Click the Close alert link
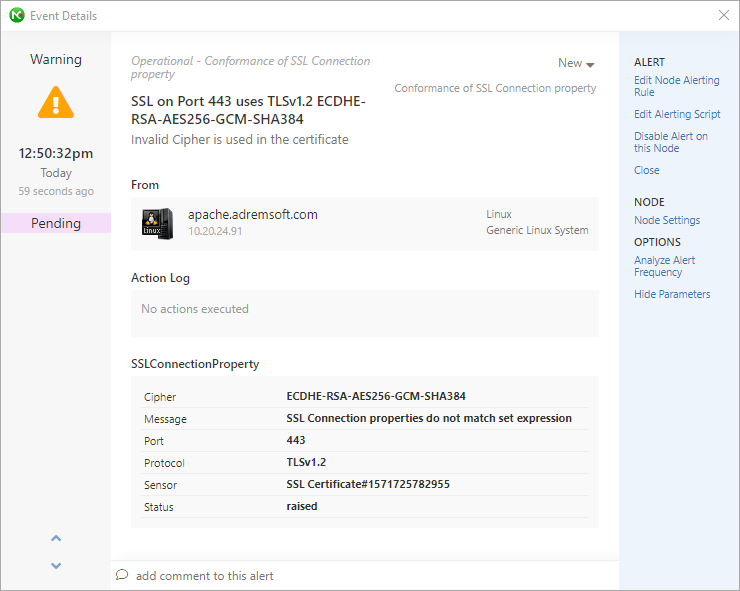 pos(647,170)
